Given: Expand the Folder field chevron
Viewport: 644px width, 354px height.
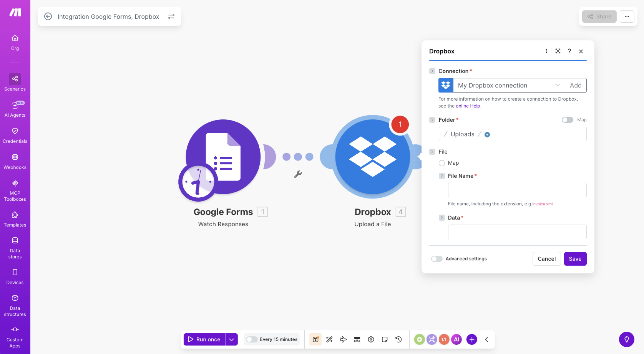Looking at the screenshot, I should click(432, 120).
